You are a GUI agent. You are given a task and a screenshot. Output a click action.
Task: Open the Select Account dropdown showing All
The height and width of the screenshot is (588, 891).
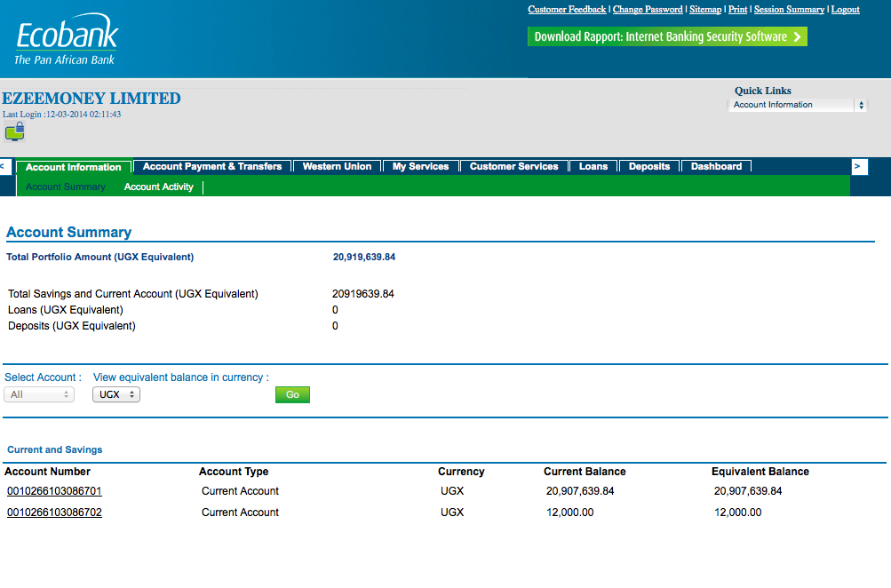pos(38,394)
